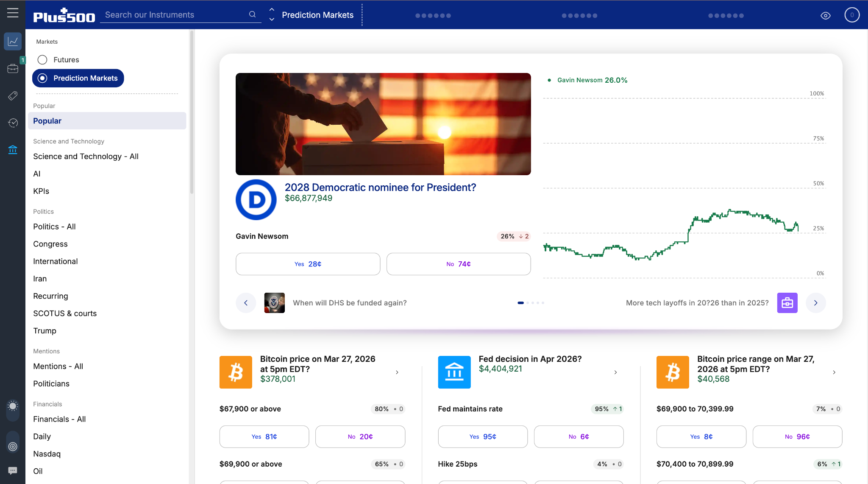
Task: Click the search magnifier icon
Action: point(252,14)
